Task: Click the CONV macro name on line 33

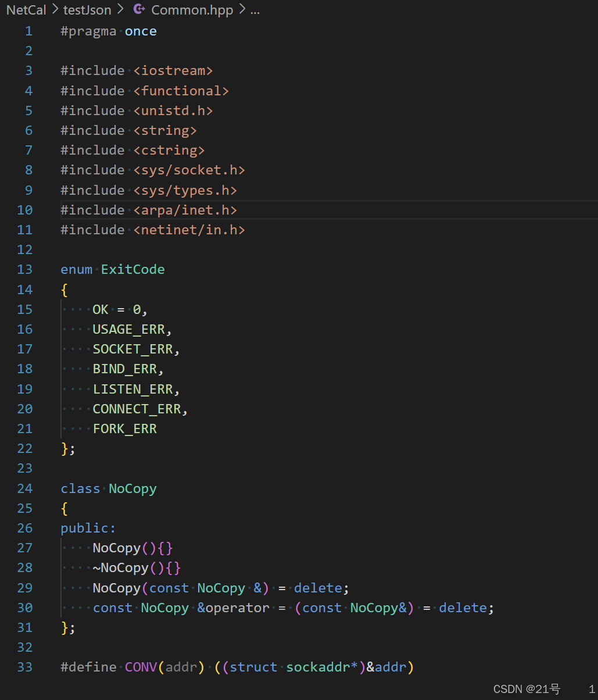Action: (141, 667)
